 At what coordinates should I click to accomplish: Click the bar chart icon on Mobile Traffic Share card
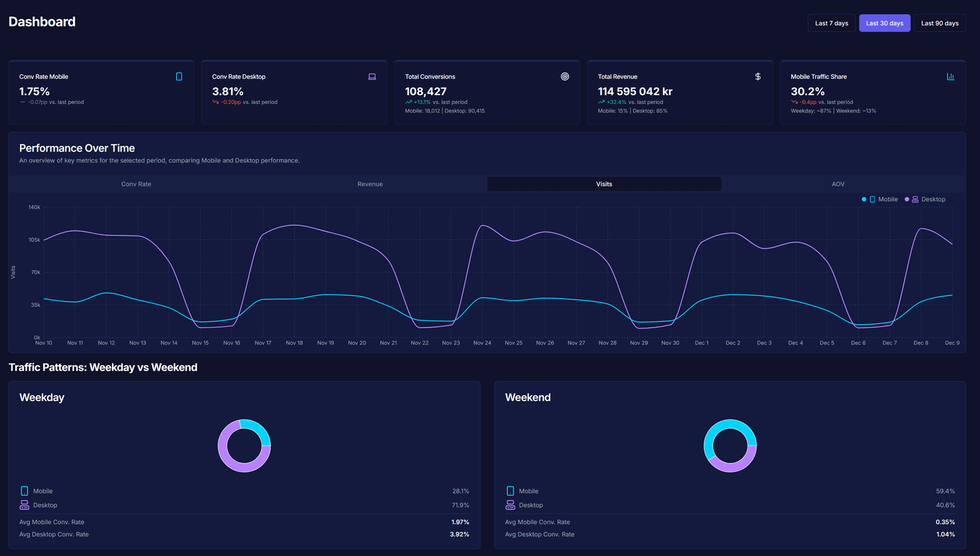pyautogui.click(x=950, y=76)
